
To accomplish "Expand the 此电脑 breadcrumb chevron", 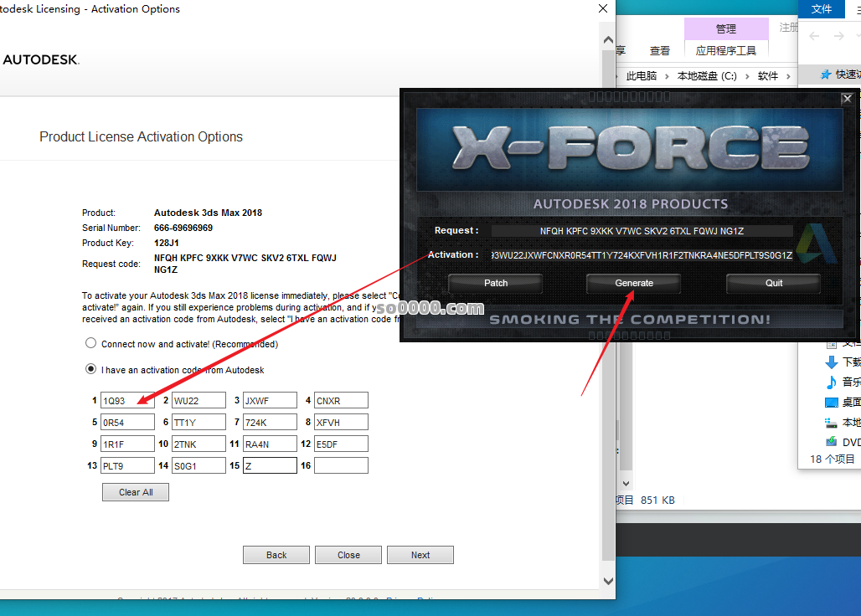I will [668, 76].
